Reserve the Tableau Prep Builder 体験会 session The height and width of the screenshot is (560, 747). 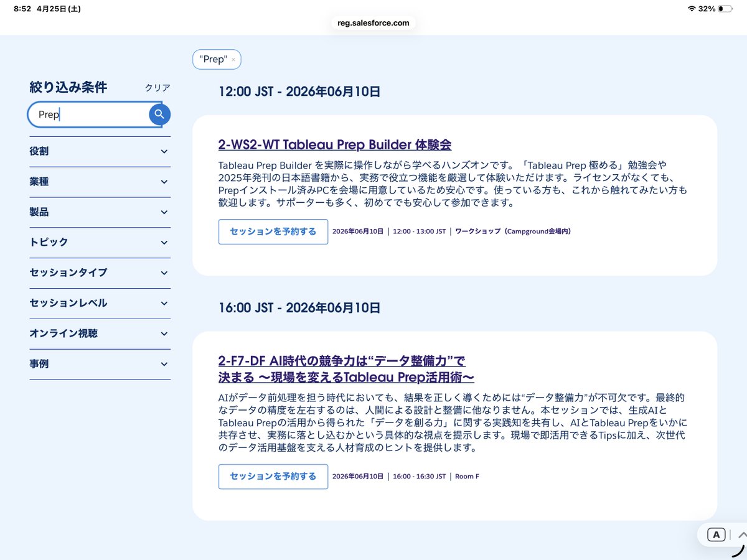pyautogui.click(x=273, y=231)
